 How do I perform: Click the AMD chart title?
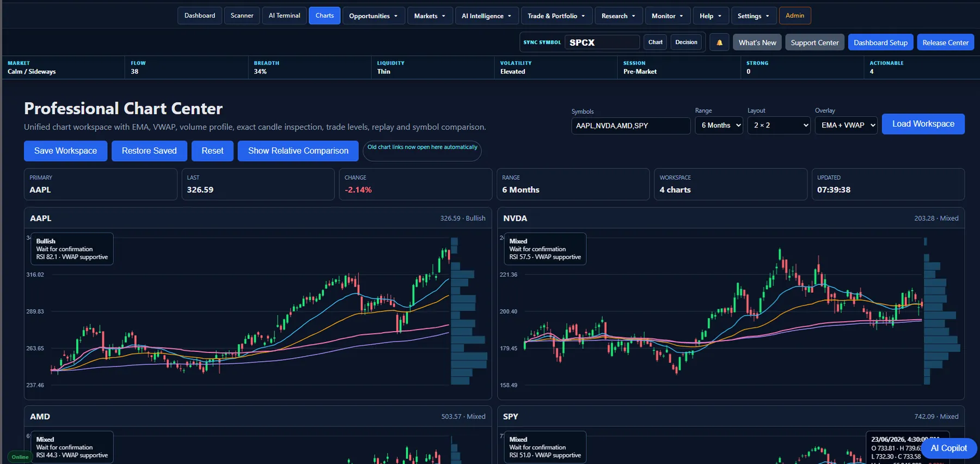(40, 417)
